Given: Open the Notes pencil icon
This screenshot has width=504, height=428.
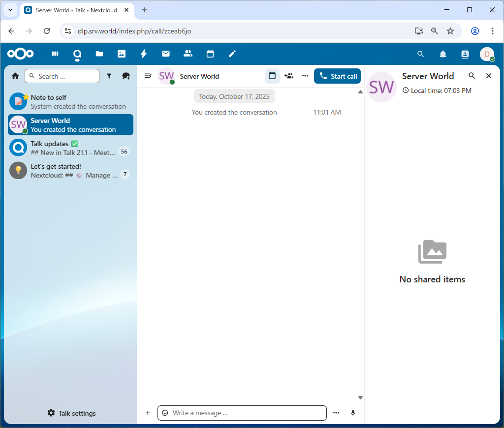Looking at the screenshot, I should click(x=232, y=54).
